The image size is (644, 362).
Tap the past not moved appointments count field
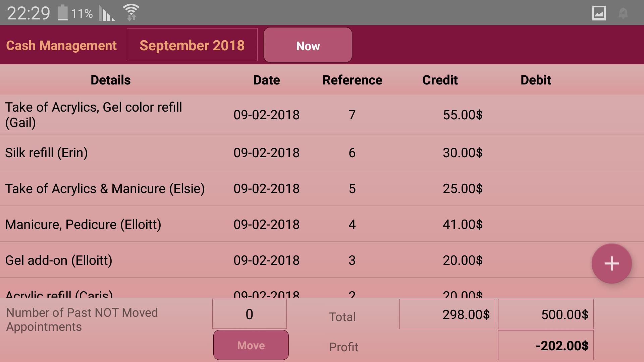point(249,314)
